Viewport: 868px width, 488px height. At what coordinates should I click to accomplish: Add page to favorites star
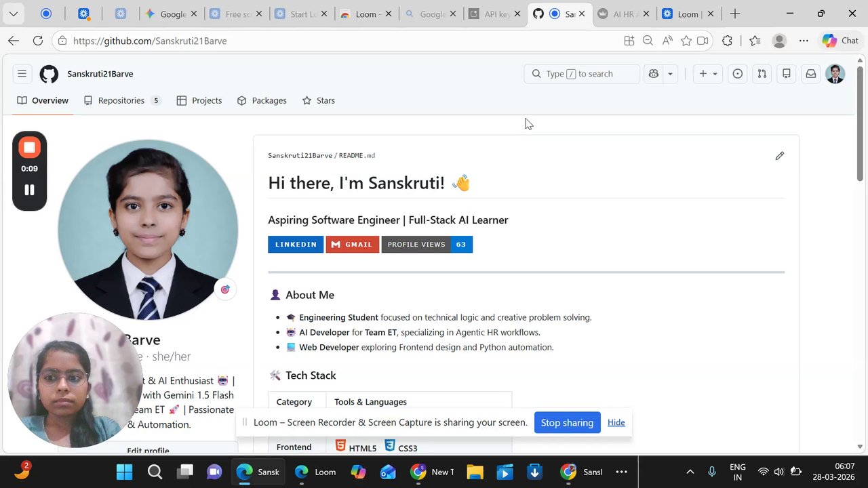click(686, 41)
